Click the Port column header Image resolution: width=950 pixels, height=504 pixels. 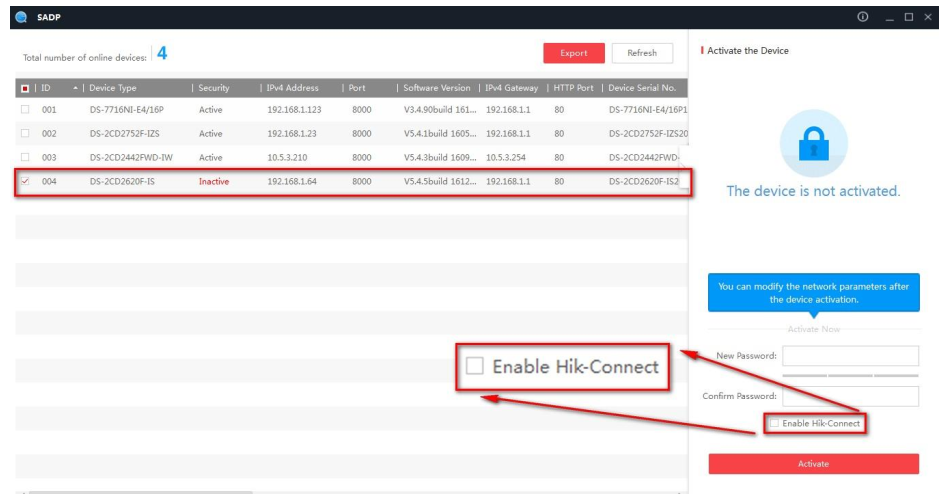pos(357,88)
